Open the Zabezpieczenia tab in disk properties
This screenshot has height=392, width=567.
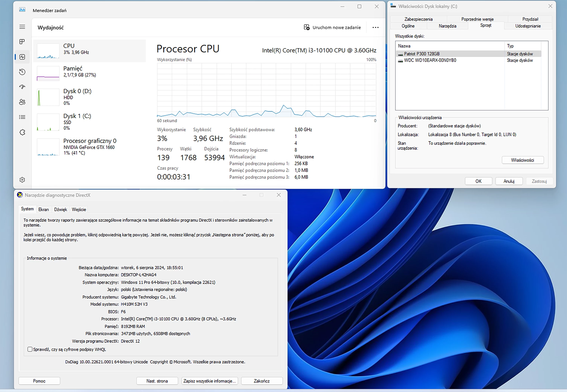[418, 19]
